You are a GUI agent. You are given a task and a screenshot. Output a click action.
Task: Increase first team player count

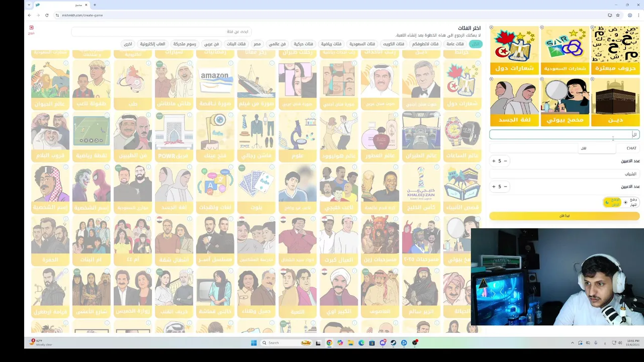494,161
